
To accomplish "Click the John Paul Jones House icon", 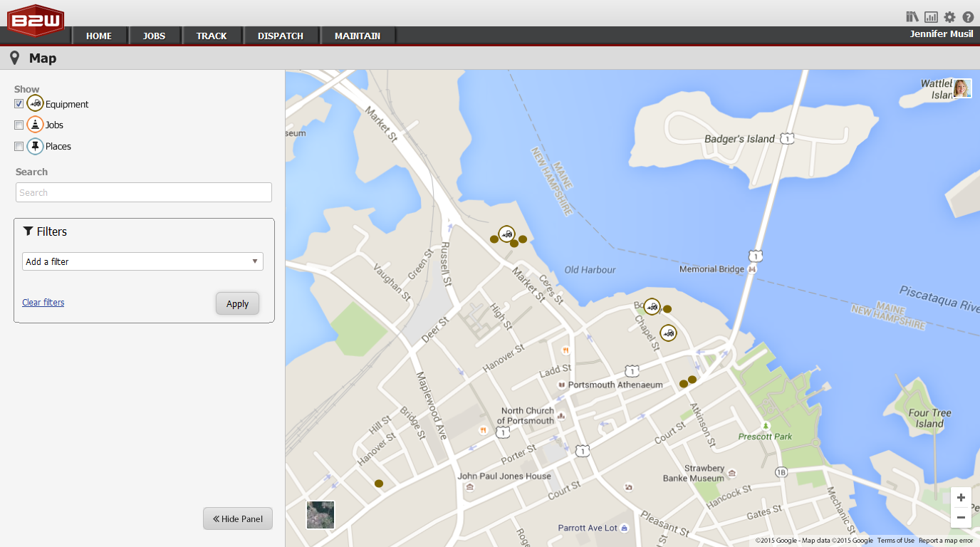I will click(469, 487).
